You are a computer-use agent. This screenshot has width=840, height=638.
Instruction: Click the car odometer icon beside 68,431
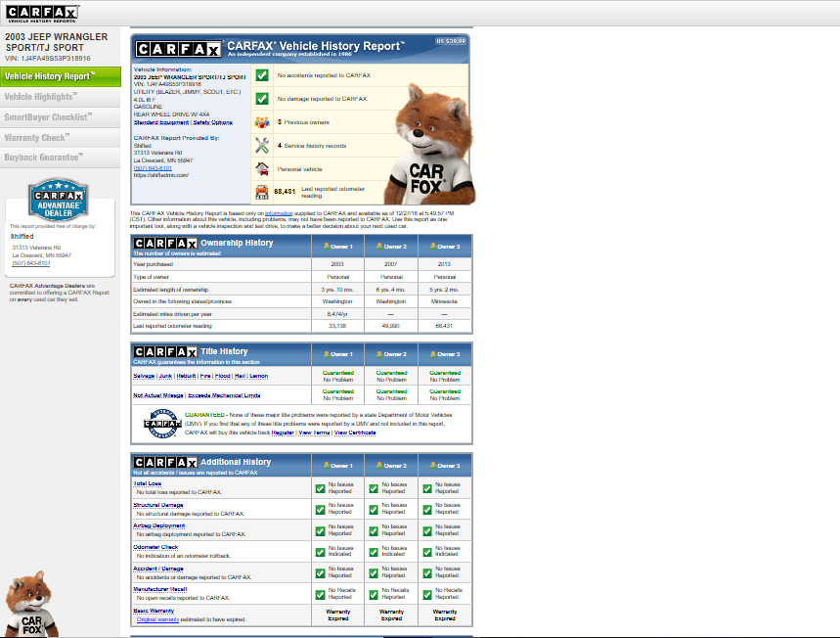[x=262, y=192]
